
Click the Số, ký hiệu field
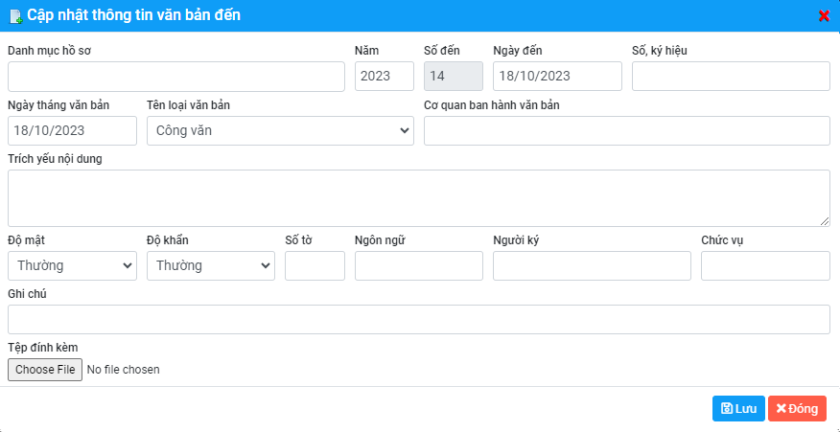[x=731, y=77]
